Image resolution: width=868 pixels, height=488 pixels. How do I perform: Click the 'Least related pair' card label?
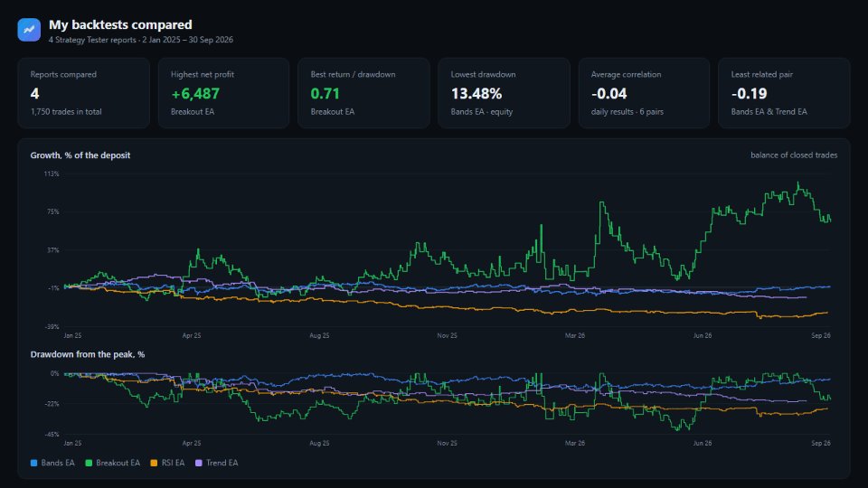(761, 75)
